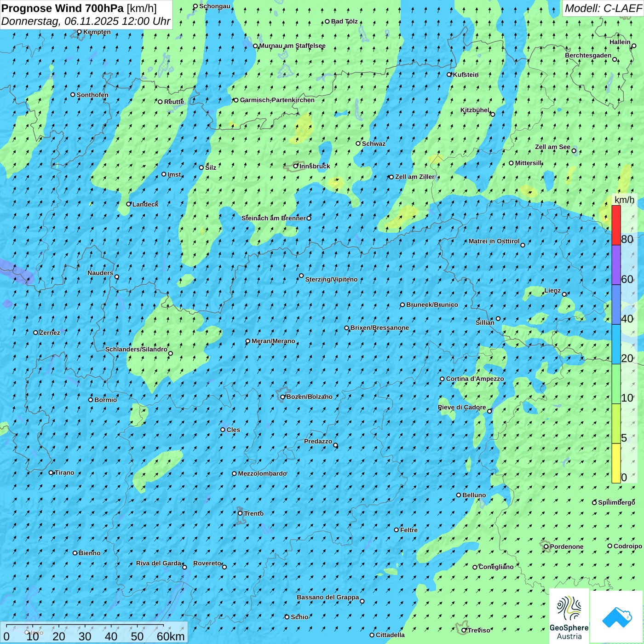Click the GeoSphere Austria logo
644x644 pixels.
coord(569,616)
